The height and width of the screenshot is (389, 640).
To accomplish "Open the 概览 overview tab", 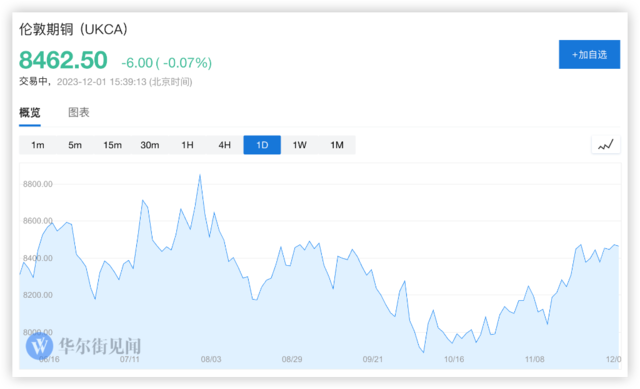I will pyautogui.click(x=30, y=113).
